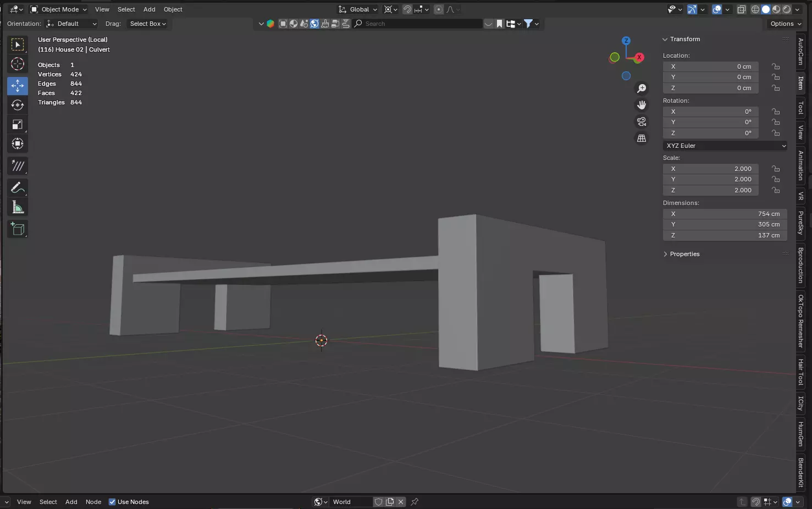The image size is (812, 509).
Task: Open the Select menu in viewport header
Action: pyautogui.click(x=126, y=9)
